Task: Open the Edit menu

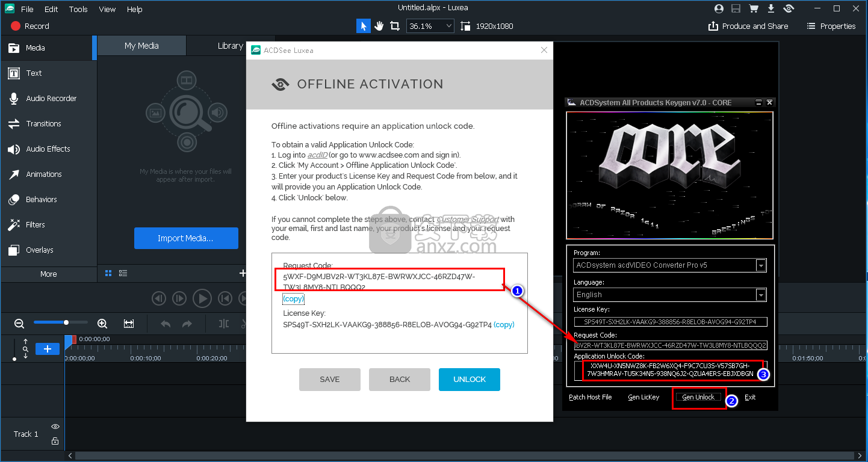Action: pos(51,9)
